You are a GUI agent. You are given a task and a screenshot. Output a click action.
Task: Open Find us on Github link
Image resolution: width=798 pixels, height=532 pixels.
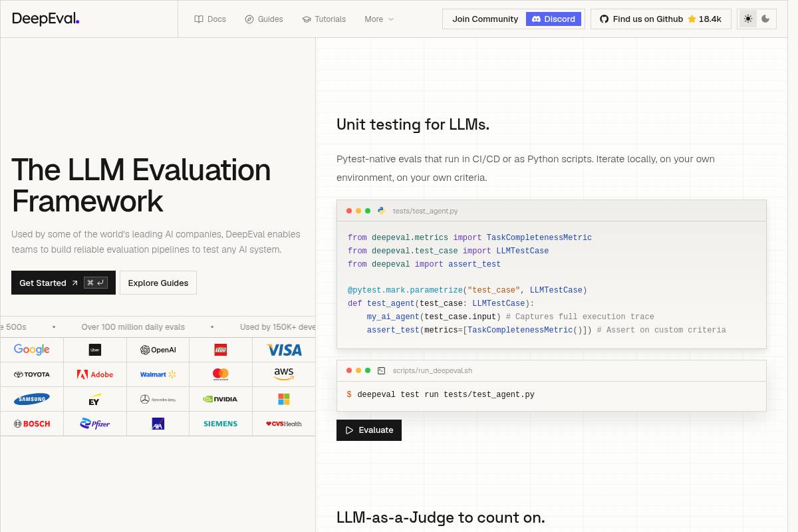click(x=661, y=19)
